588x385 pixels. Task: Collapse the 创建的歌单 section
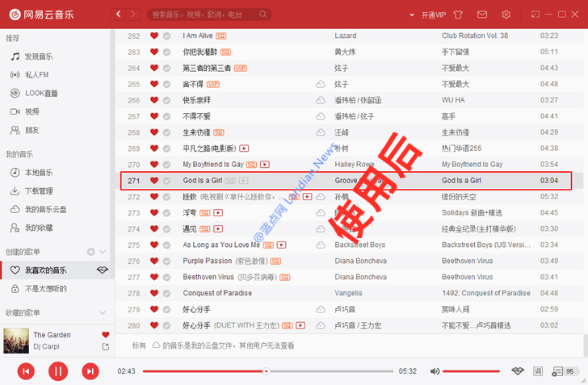coord(103,252)
